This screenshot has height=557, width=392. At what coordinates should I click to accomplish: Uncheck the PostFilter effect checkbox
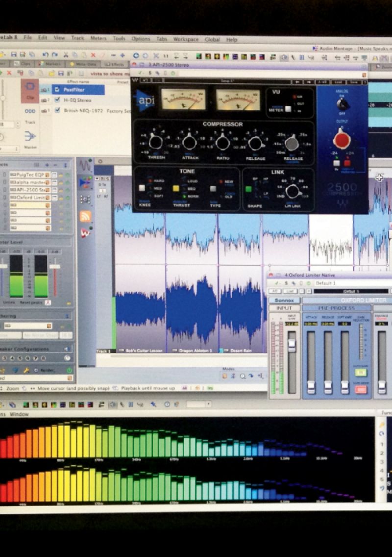coord(57,90)
